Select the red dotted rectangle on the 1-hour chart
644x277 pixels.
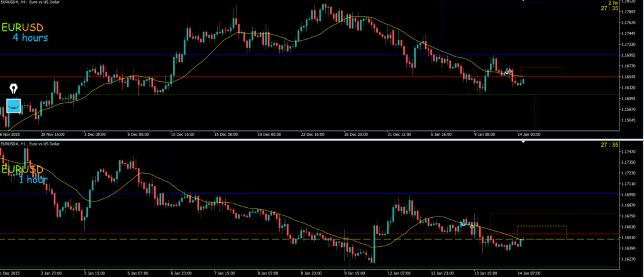click(553, 213)
